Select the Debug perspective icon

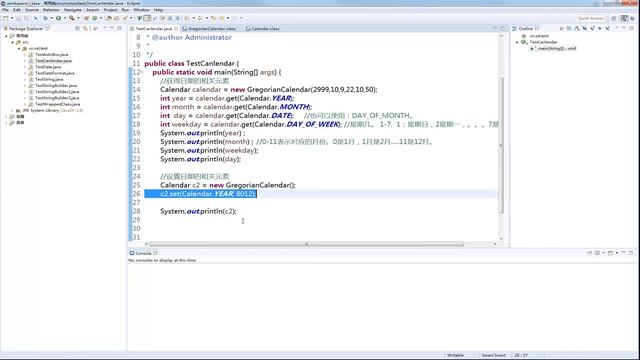[632, 18]
